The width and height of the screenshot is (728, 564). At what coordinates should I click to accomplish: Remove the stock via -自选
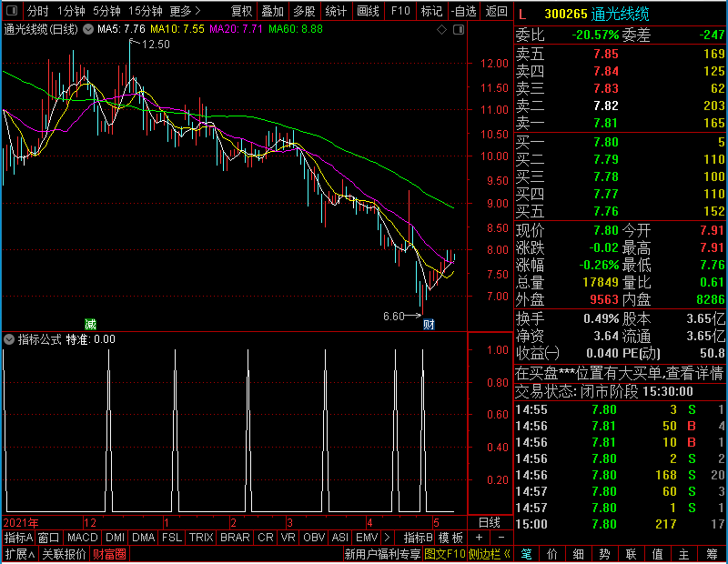pos(463,11)
